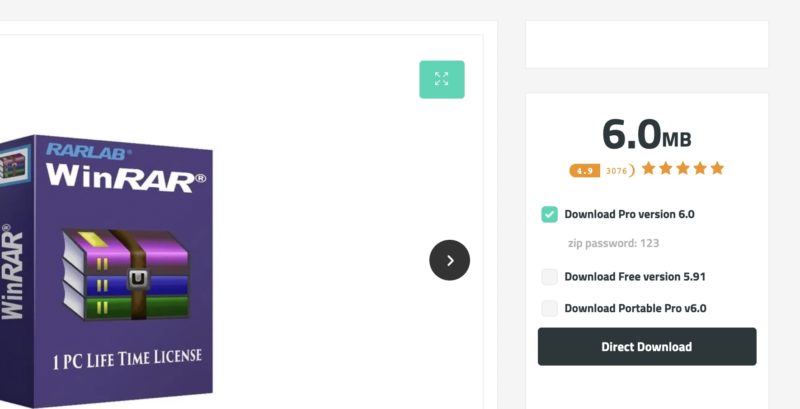This screenshot has height=409, width=800.
Task: Enable the Download Free version 5.91 checkbox
Action: [x=549, y=277]
